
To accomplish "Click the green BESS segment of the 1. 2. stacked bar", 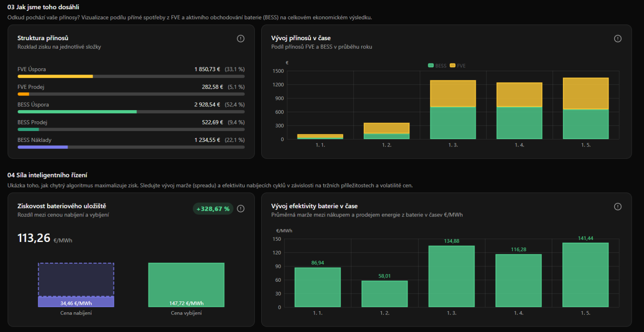I will (387, 136).
